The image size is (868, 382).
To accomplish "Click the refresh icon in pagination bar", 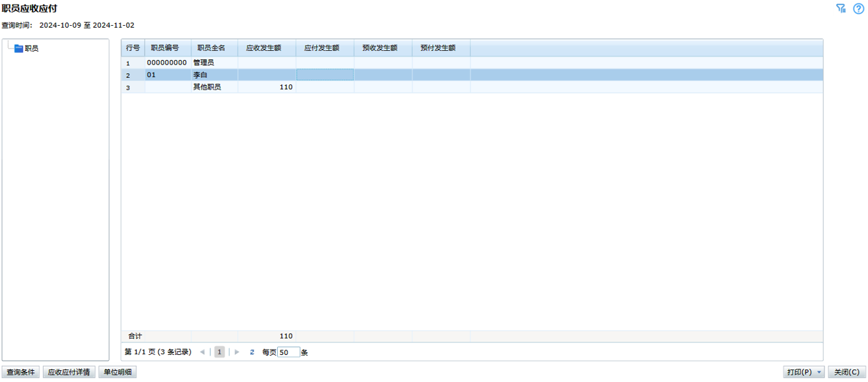I will pyautogui.click(x=252, y=352).
